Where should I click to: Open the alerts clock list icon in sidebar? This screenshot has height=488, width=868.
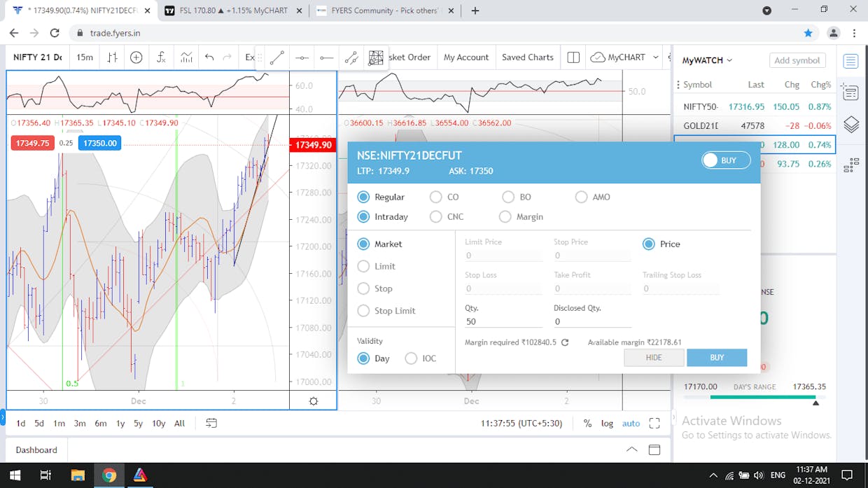(850, 93)
